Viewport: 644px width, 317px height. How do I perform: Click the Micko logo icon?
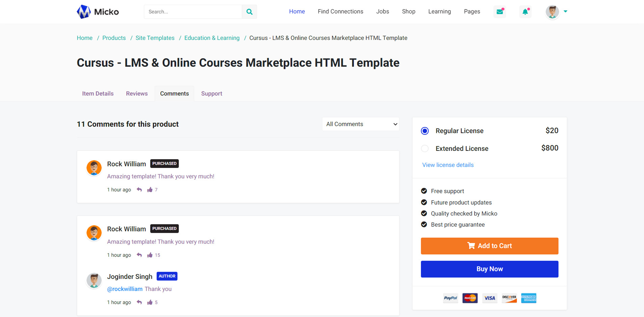84,12
